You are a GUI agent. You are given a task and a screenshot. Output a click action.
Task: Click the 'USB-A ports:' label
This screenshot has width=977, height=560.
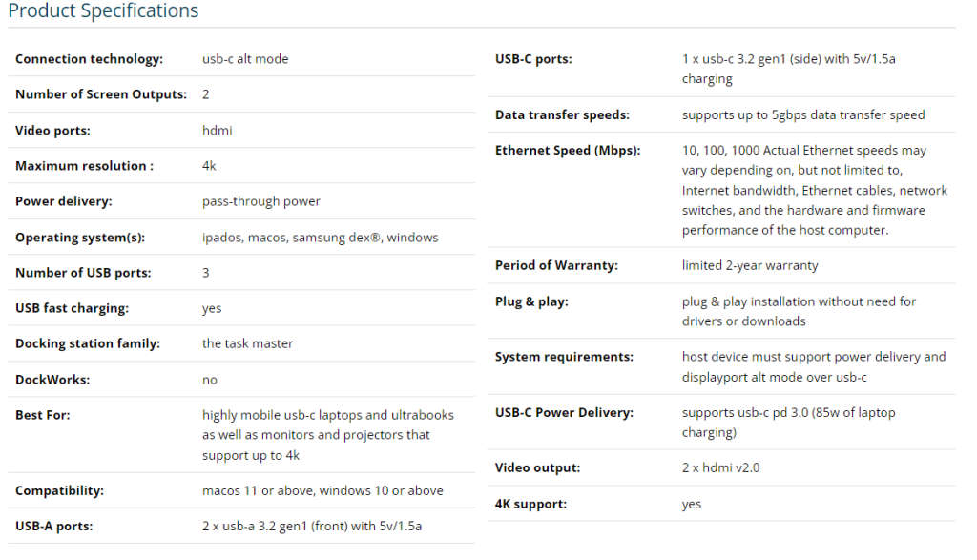[x=54, y=526]
